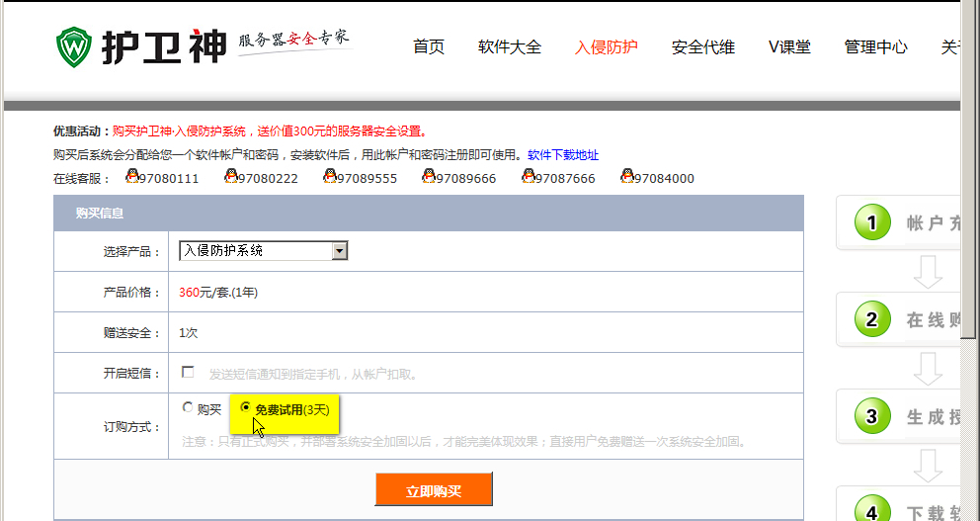Click QQ penguin icon for 97080222
980x521 pixels.
pos(231,177)
